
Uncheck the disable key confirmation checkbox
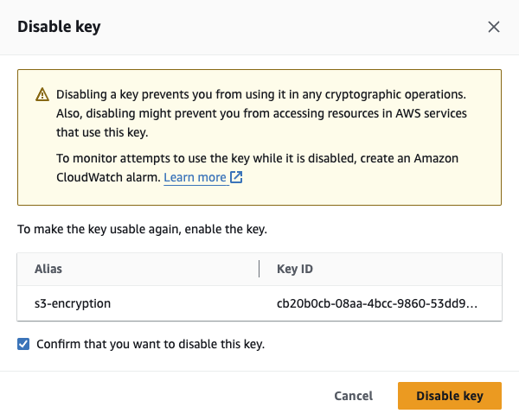[23, 344]
